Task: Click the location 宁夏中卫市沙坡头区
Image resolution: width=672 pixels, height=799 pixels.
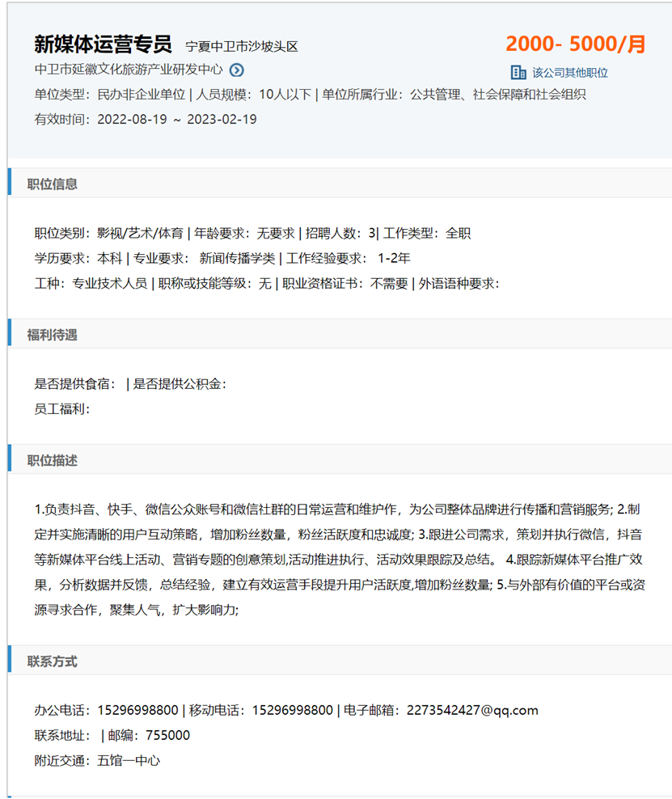Action: [242, 47]
